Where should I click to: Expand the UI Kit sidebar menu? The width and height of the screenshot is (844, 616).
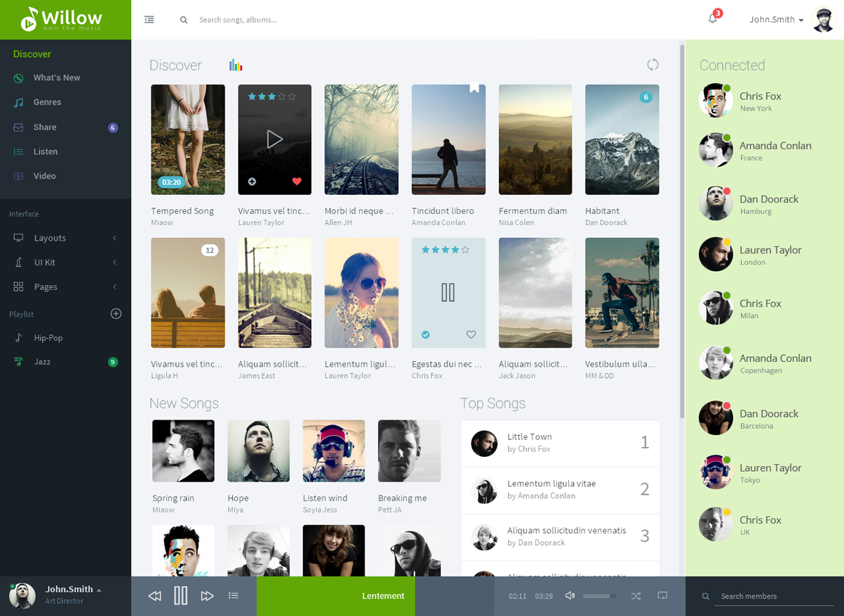(x=65, y=262)
